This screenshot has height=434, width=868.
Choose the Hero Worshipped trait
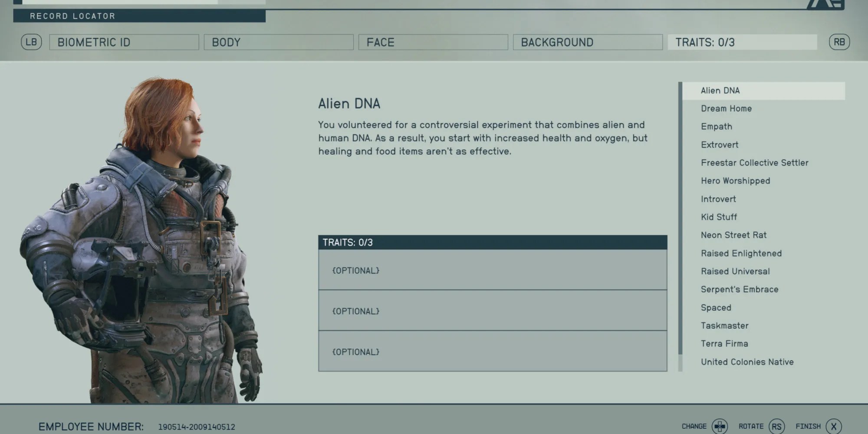pyautogui.click(x=764, y=181)
